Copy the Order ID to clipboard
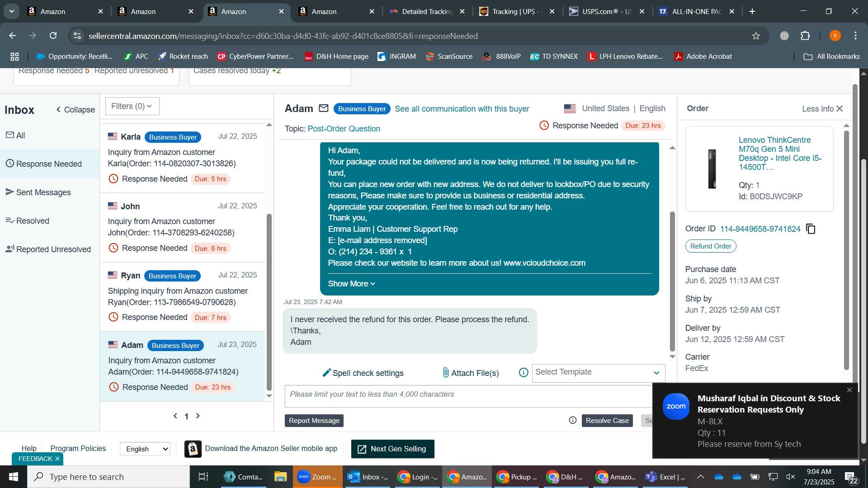 click(x=811, y=229)
